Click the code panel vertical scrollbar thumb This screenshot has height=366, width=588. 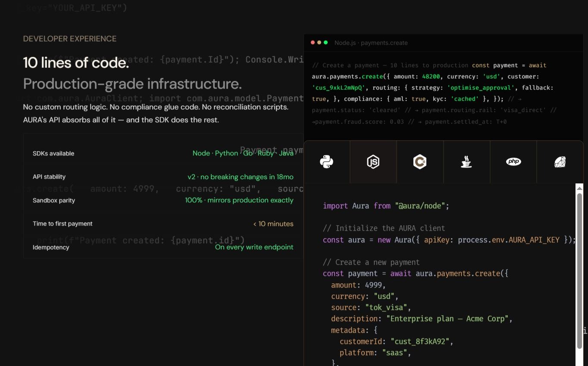point(579,271)
